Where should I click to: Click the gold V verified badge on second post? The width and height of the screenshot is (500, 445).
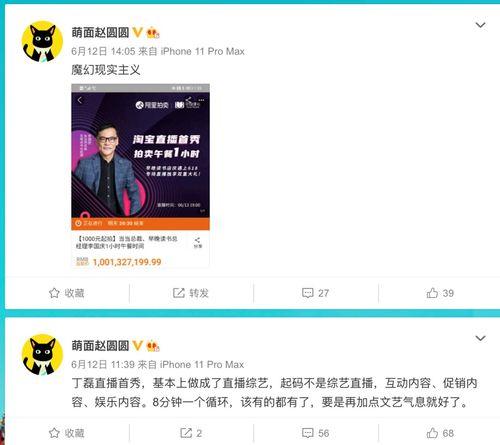pos(137,346)
